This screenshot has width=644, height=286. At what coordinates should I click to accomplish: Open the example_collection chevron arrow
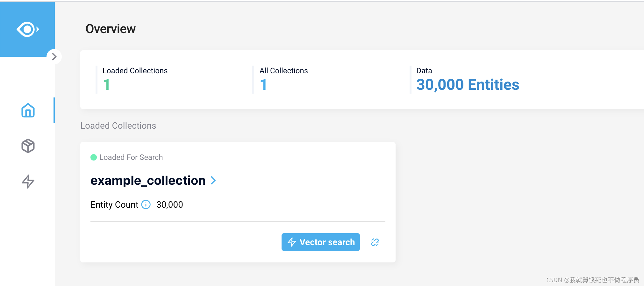[x=213, y=180]
